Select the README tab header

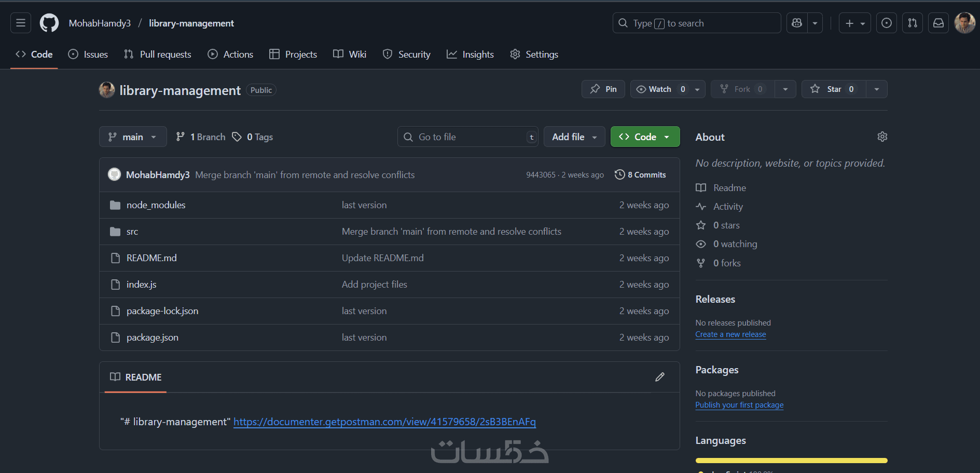click(x=136, y=377)
